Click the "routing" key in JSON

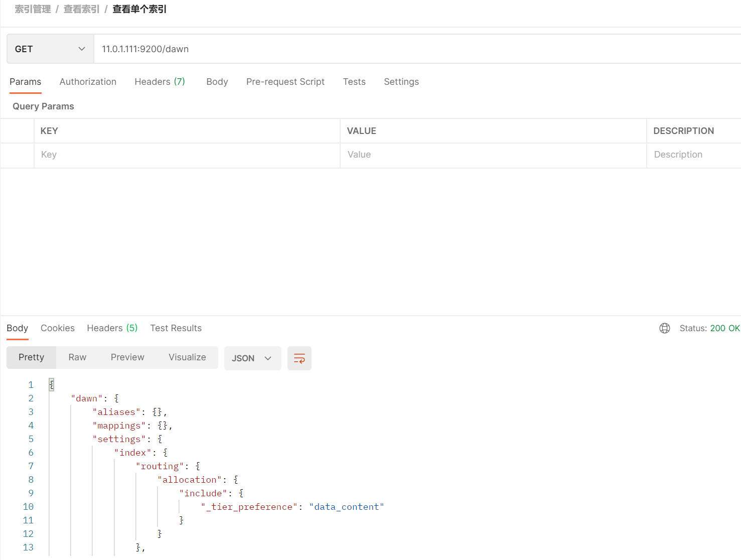160,466
